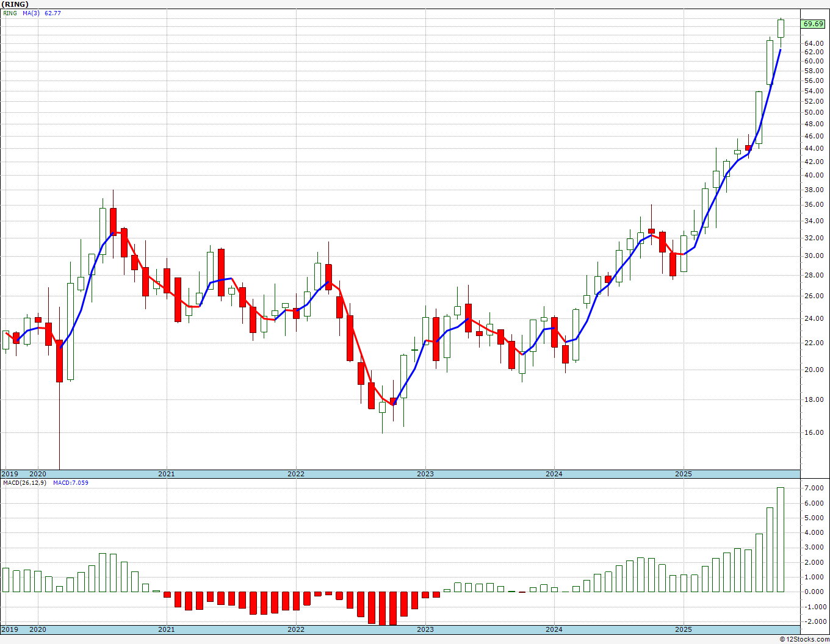Click the 62.77 moving average value
Screen dimensions: 830x644
point(53,13)
